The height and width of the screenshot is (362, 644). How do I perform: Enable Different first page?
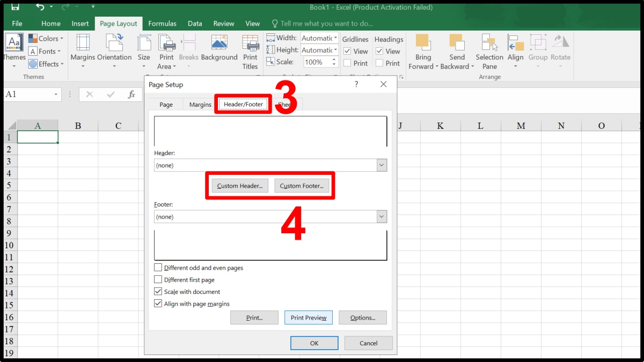pyautogui.click(x=158, y=279)
